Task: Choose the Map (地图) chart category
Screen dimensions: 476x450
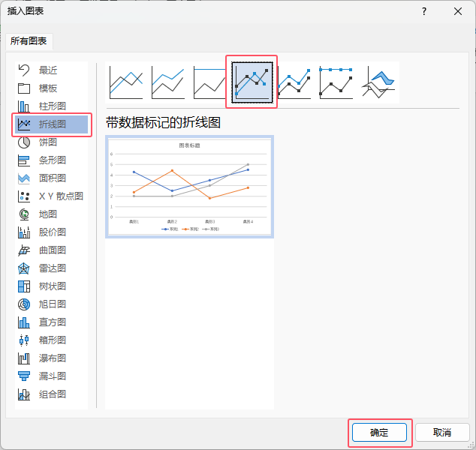Action: [51, 214]
